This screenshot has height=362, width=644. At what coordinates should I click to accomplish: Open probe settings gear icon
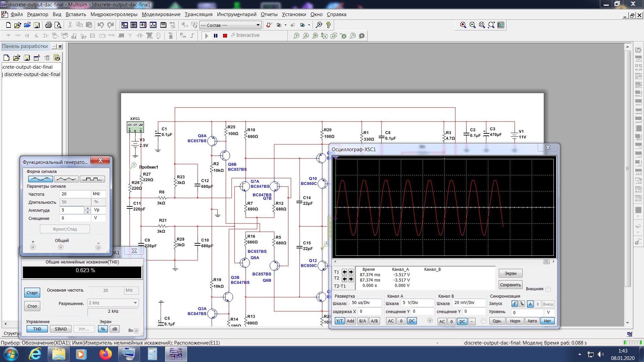pos(362,36)
